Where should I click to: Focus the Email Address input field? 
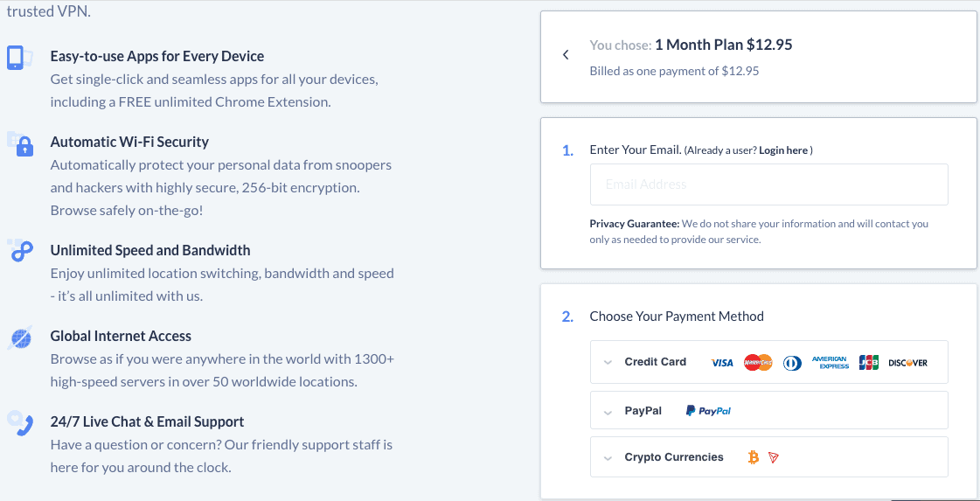(x=768, y=184)
